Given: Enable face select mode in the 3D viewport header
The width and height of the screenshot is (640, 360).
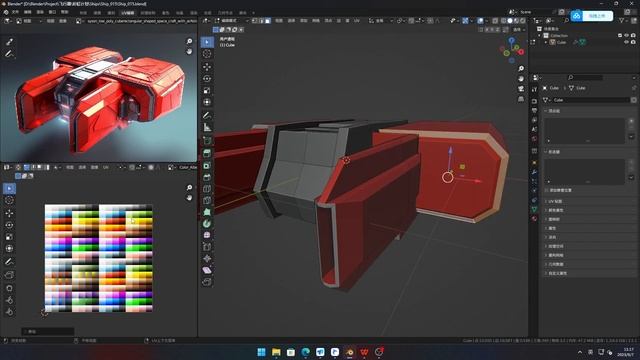Looking at the screenshot, I should (x=268, y=20).
